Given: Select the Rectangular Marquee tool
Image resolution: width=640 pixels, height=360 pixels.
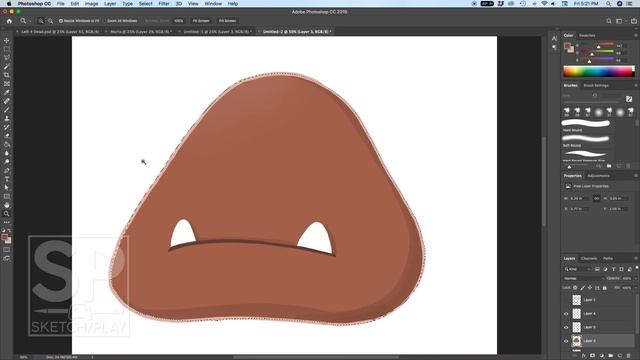Looking at the screenshot, I should (7, 49).
